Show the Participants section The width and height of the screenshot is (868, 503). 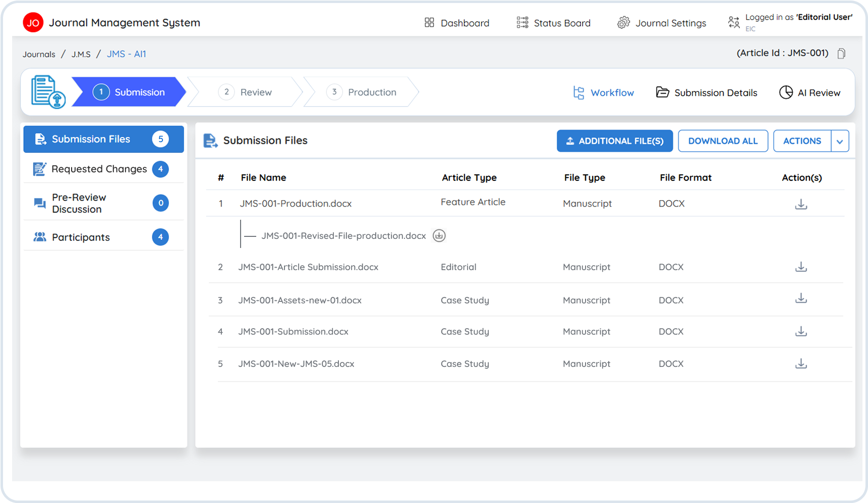(x=81, y=237)
